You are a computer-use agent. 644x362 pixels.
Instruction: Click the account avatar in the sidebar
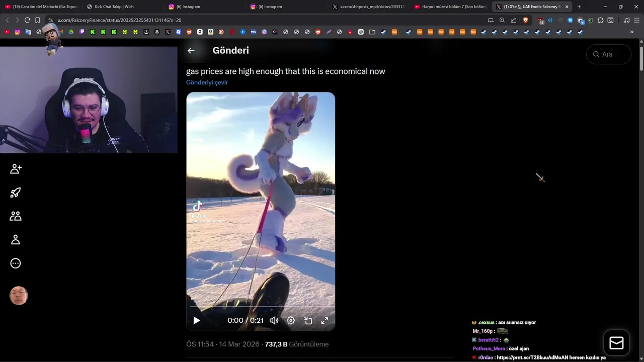(x=19, y=296)
